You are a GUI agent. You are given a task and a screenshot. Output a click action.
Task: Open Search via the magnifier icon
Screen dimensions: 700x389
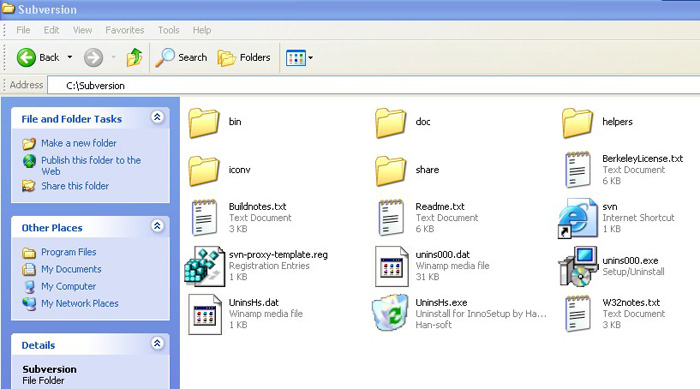[x=165, y=58]
